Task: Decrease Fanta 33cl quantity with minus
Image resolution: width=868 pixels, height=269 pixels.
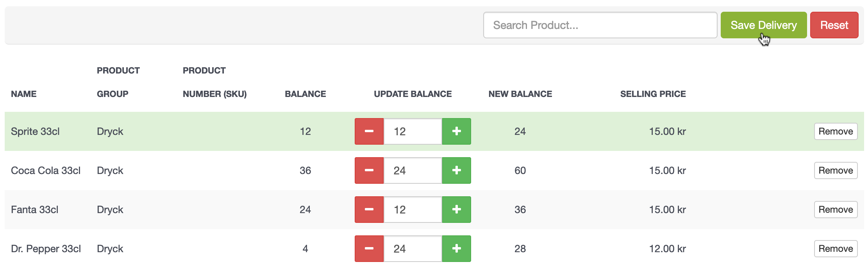Action: tap(369, 210)
